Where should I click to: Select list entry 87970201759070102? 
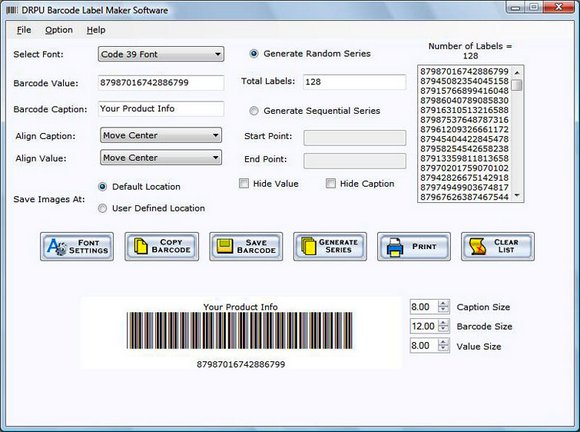tap(464, 168)
